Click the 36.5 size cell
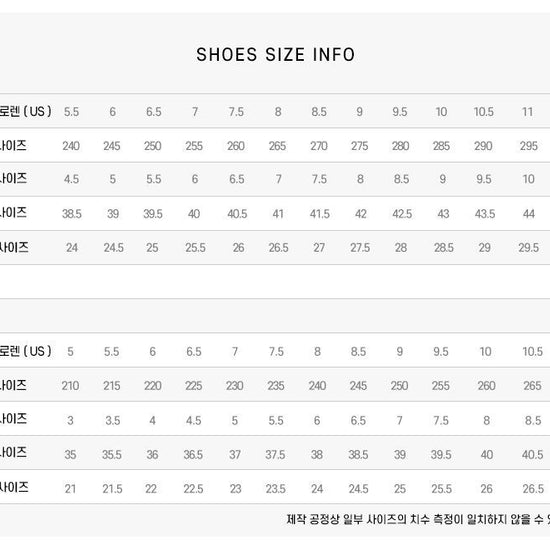 [193, 455]
